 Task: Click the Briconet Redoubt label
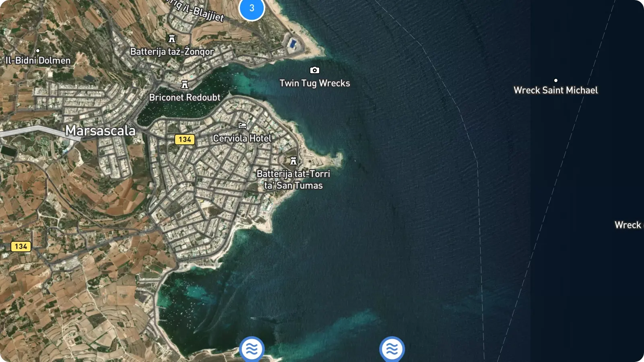click(185, 97)
